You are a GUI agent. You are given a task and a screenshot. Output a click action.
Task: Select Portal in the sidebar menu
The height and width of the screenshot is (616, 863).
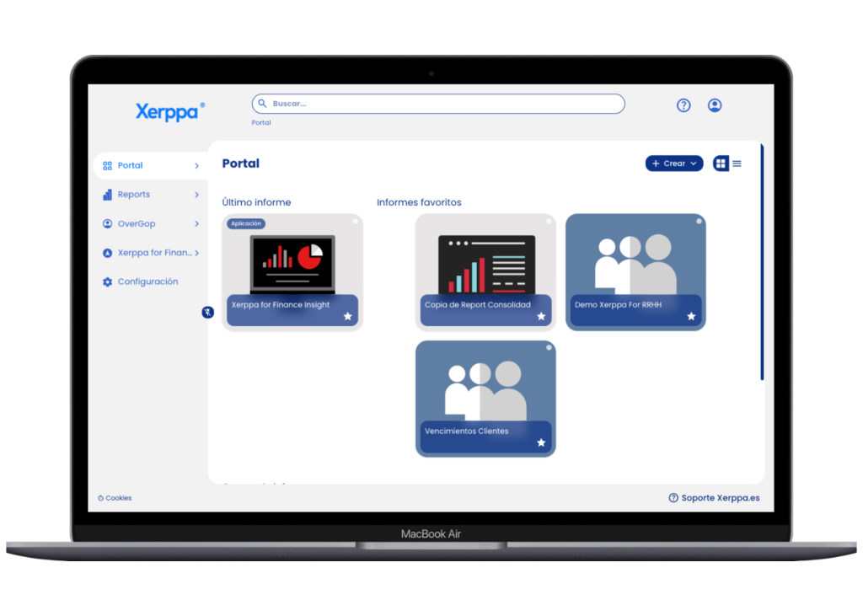[151, 166]
